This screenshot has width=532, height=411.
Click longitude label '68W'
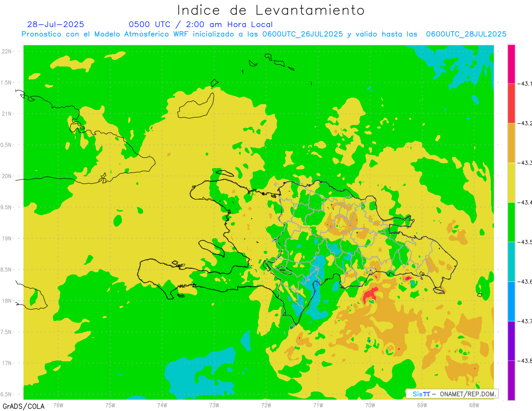[474, 405]
